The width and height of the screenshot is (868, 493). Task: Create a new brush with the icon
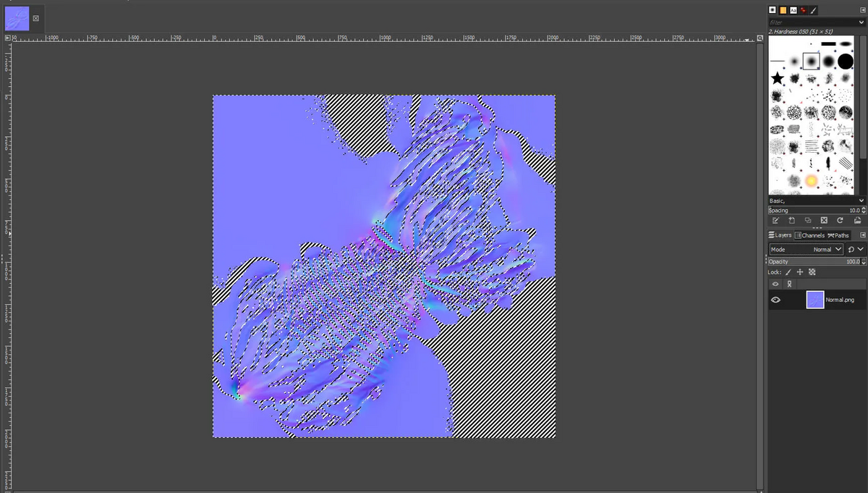[791, 220]
